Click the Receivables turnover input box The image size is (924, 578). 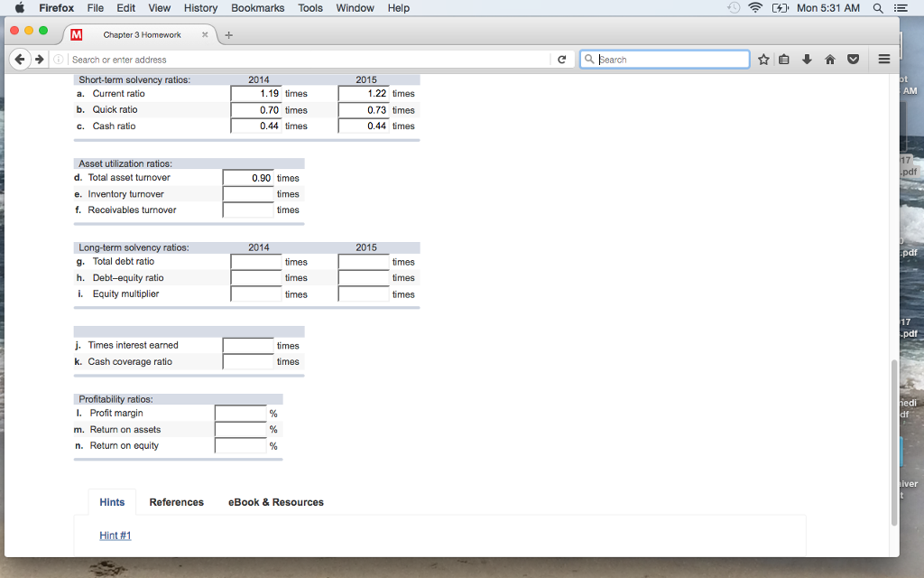point(248,210)
